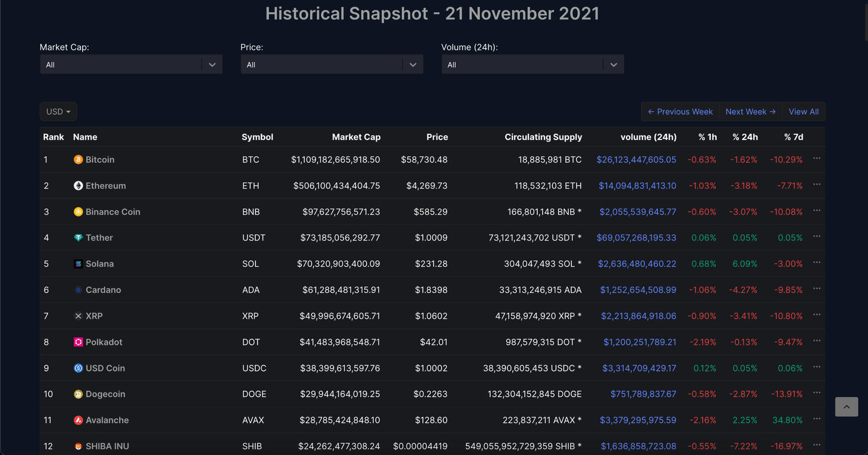Go to Next Week snapshot
The width and height of the screenshot is (868, 455).
tap(750, 112)
